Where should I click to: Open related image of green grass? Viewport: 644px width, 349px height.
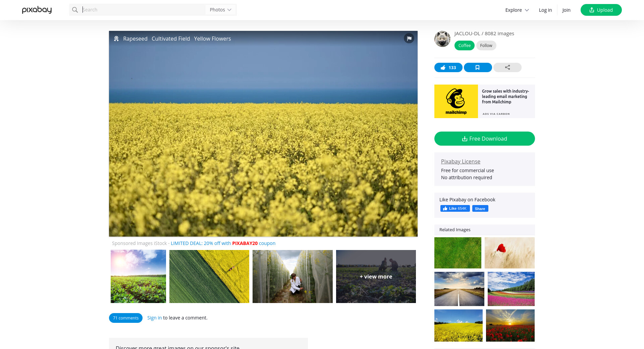458,253
